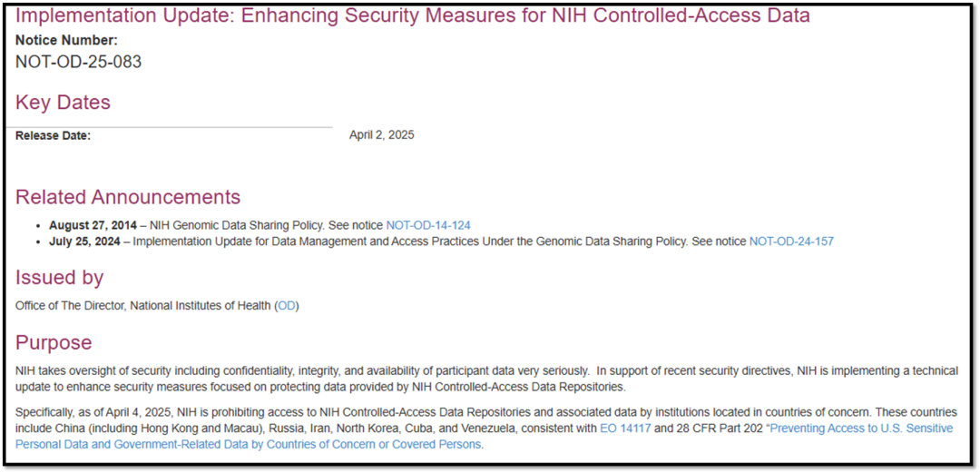Click the notice number NOT-OD-25-083
The height and width of the screenshot is (473, 980).
(78, 62)
